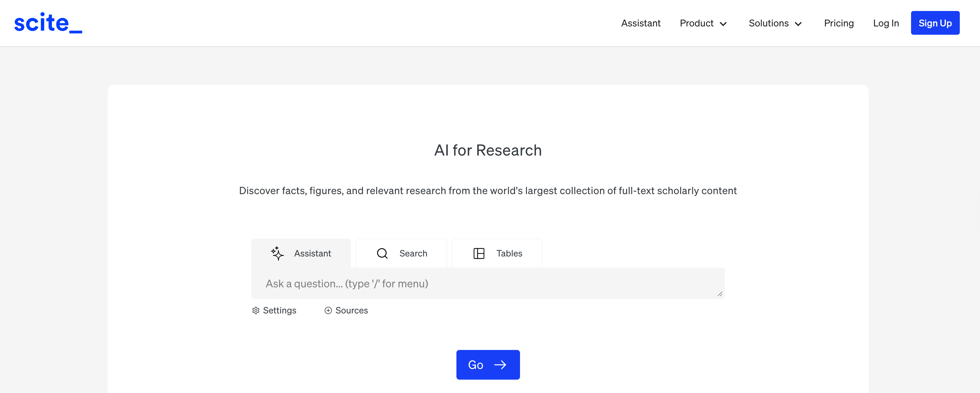Click the arrow icon in Go button

pyautogui.click(x=500, y=365)
